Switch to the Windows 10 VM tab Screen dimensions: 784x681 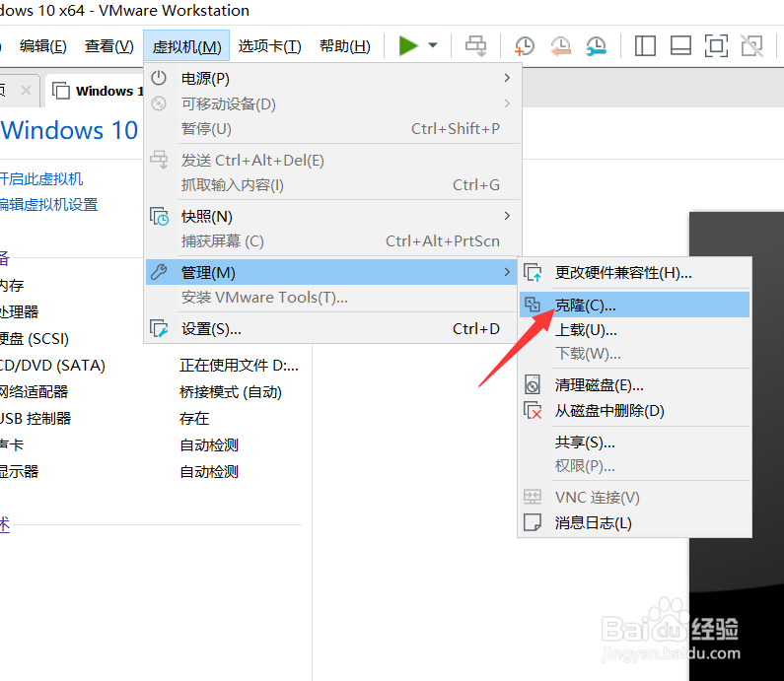[95, 91]
